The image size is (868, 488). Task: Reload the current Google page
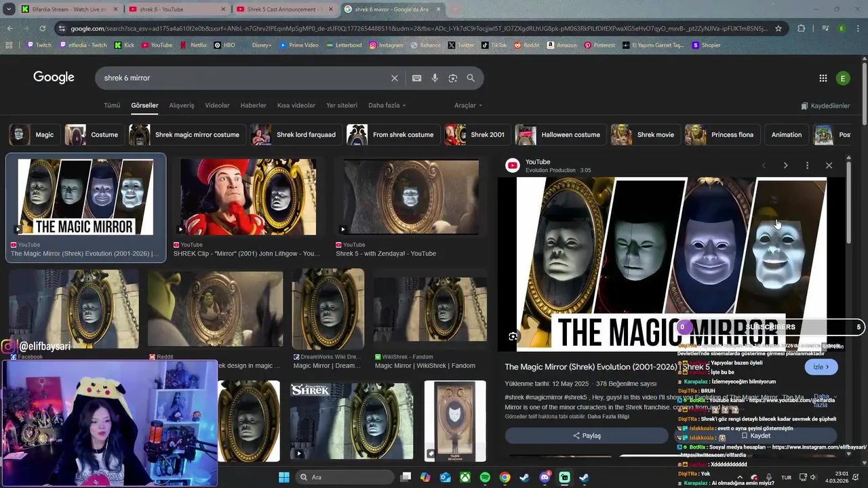tap(42, 28)
